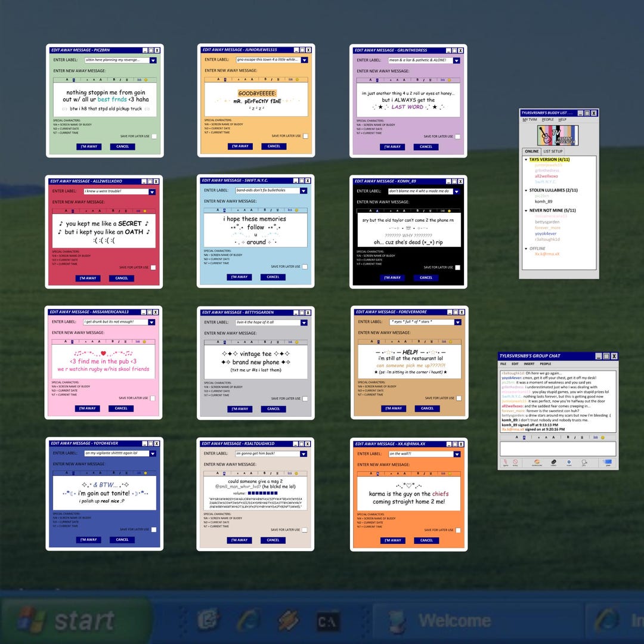Open smiley picker in PIC2BRN away message window
The width and height of the screenshot is (644, 644).
click(145, 80)
